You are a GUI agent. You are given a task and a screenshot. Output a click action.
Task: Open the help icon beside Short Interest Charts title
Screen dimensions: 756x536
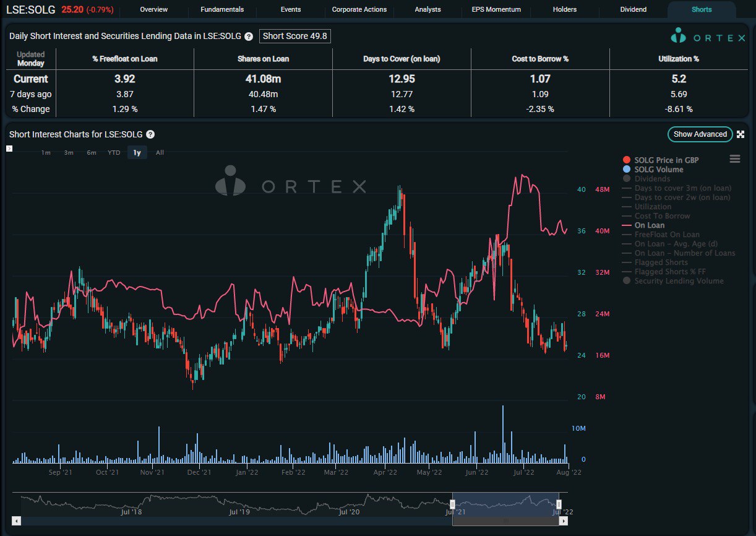pyautogui.click(x=150, y=134)
